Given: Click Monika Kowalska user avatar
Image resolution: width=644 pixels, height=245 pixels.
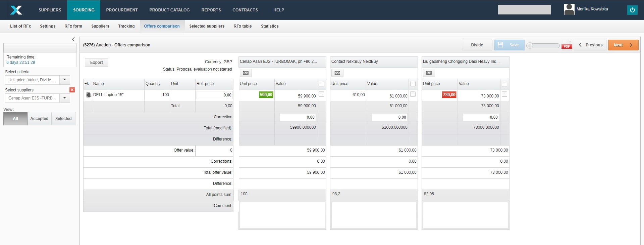Looking at the screenshot, I should click(x=569, y=9).
